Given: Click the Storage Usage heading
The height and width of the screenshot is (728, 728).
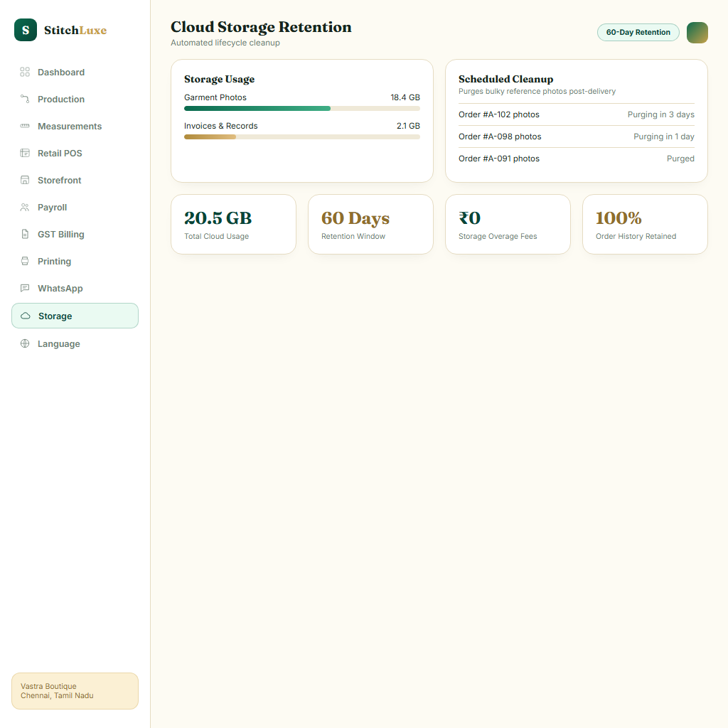Looking at the screenshot, I should click(219, 79).
